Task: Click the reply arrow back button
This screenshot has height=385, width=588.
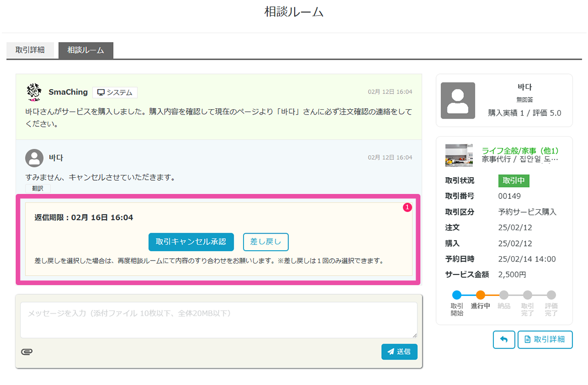Action: [504, 339]
